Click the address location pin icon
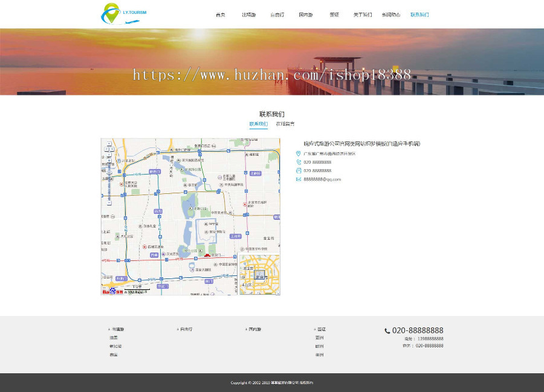The height and width of the screenshot is (392, 544). click(299, 153)
